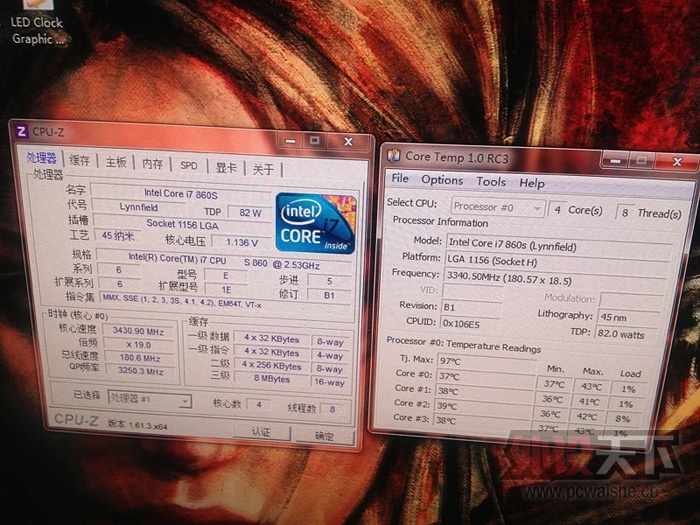Click the Platform field 'LGA 1156 (Socket H)'

(x=556, y=262)
